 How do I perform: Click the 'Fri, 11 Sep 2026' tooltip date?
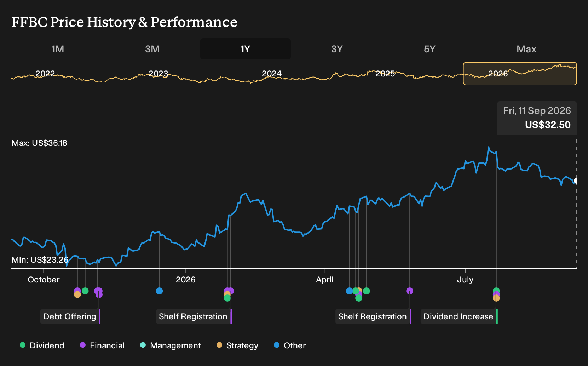tap(537, 111)
